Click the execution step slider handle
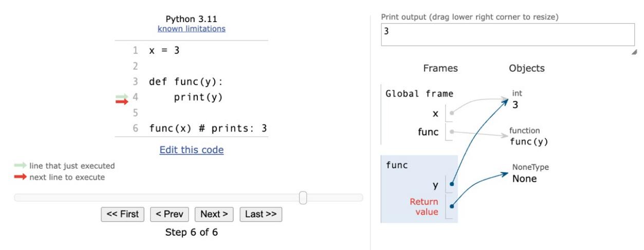This screenshot has width=644, height=250. tap(303, 198)
